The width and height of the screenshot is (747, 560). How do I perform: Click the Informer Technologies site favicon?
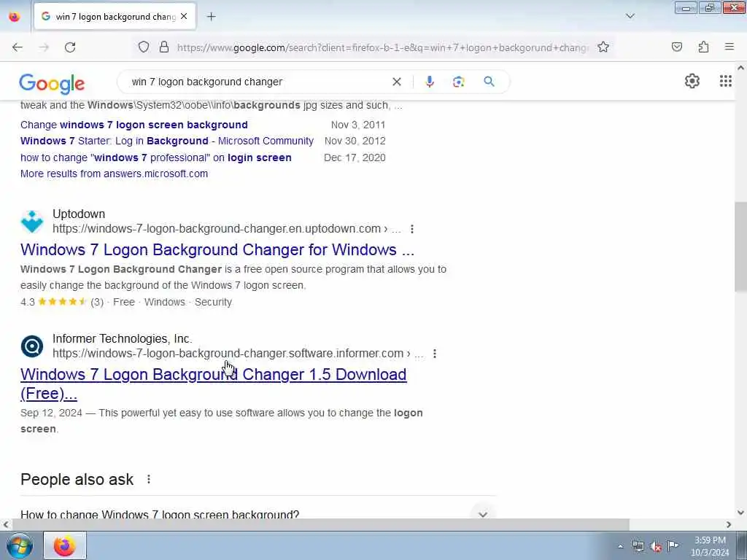(x=32, y=346)
